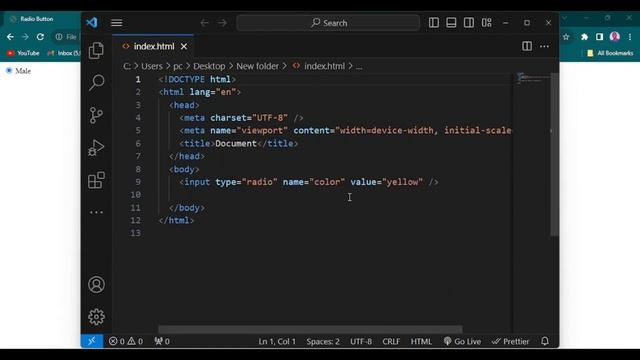Toggle the browser side panel icon
Image resolution: width=640 pixels, height=360 pixels.
pos(599,37)
